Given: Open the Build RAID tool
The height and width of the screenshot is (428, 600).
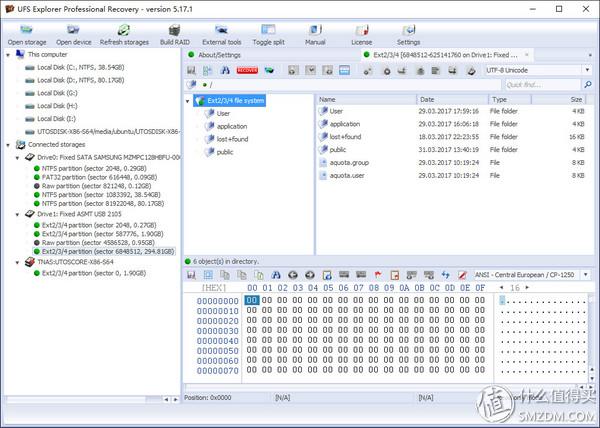Looking at the screenshot, I should [x=173, y=29].
